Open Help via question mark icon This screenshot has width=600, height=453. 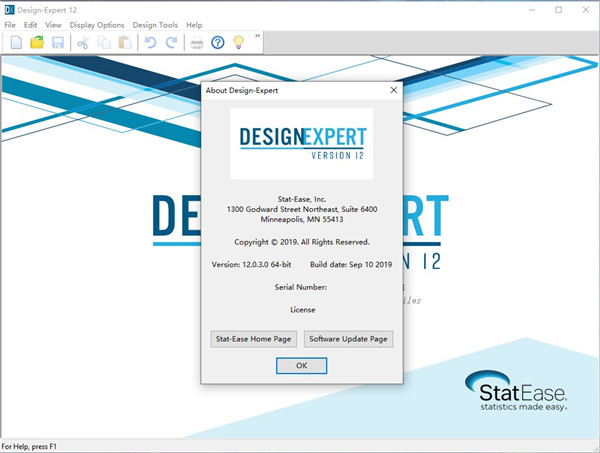click(x=218, y=42)
